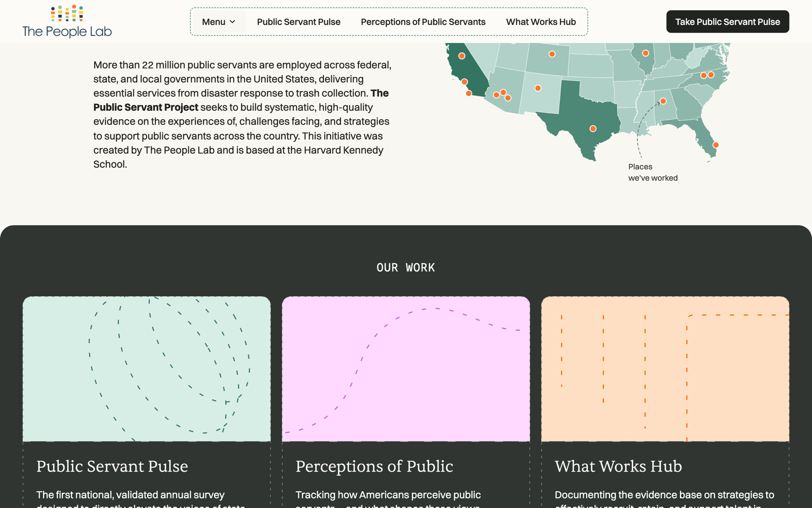Click the 'Places we've worked' map caption
812x508 pixels.
[653, 172]
